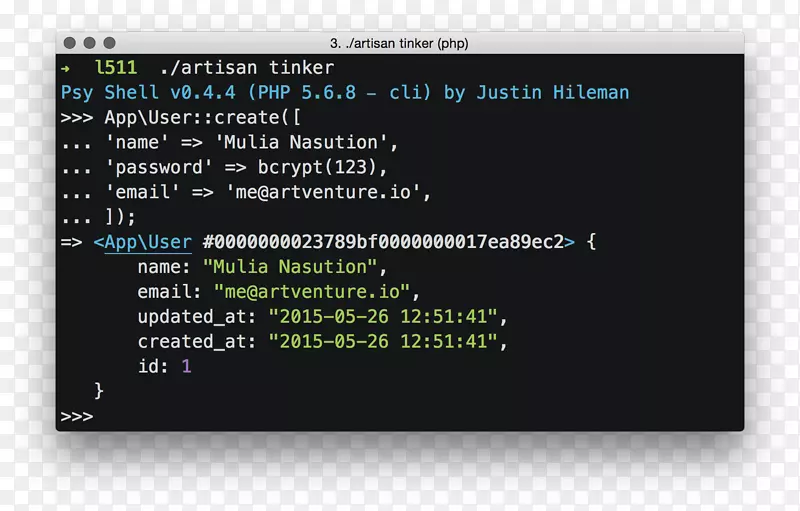
Task: Click the leftmost window control dot
Action: pyautogui.click(x=70, y=43)
